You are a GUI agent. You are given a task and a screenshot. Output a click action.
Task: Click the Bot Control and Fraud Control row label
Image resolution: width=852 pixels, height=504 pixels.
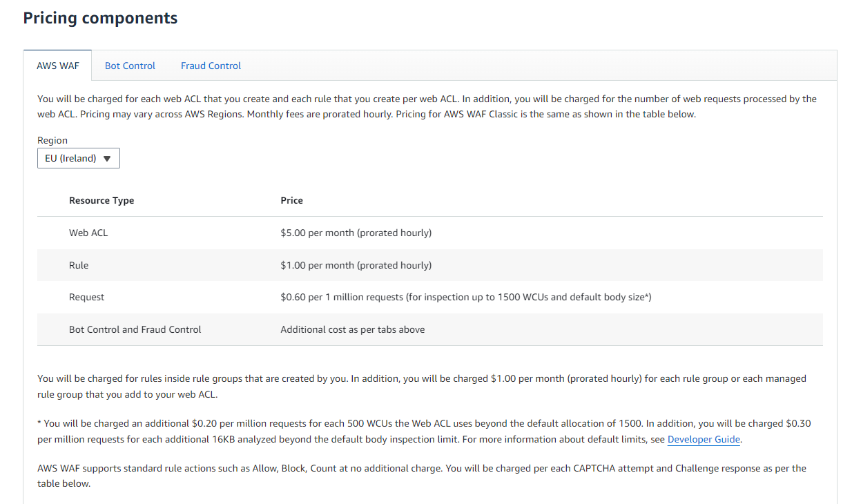[135, 329]
